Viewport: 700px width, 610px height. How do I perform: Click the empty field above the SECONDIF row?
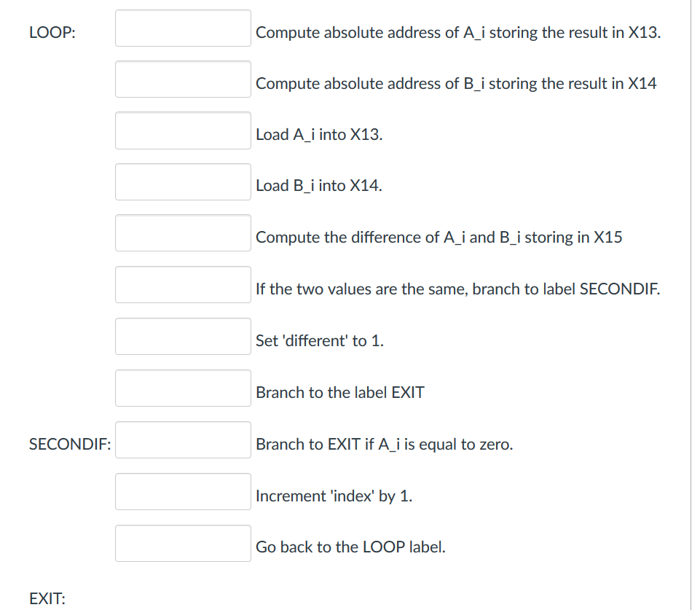tap(182, 388)
